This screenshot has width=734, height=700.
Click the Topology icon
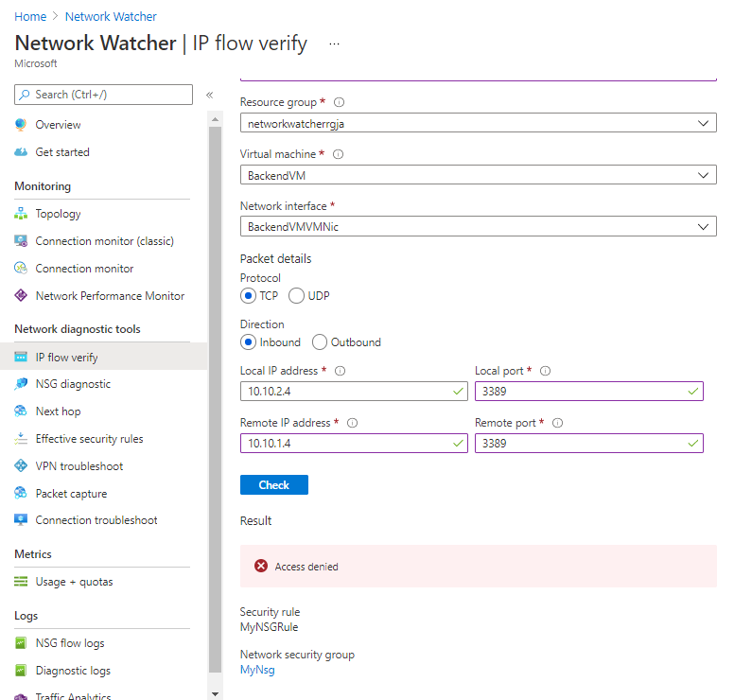coord(21,214)
